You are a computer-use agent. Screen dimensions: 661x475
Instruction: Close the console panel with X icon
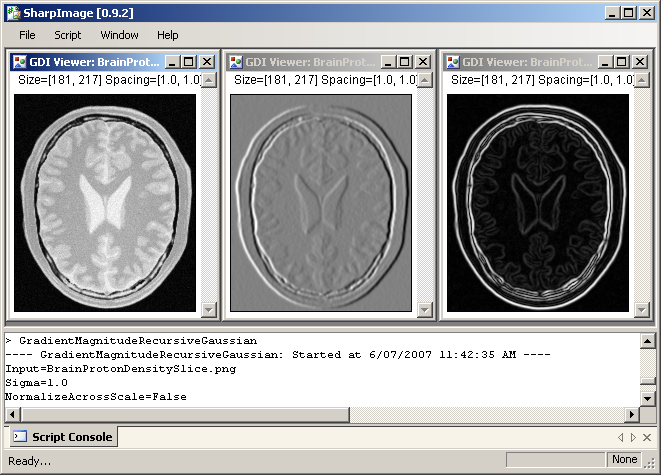tap(648, 437)
